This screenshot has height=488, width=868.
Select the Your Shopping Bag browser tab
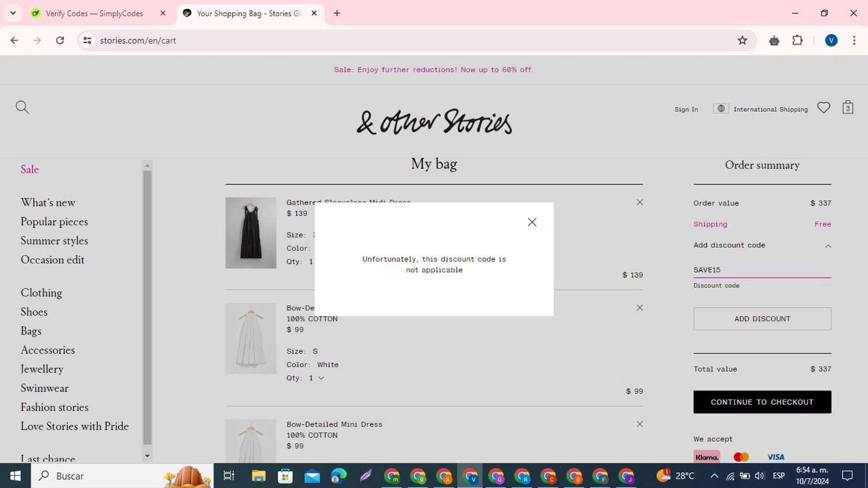[249, 13]
